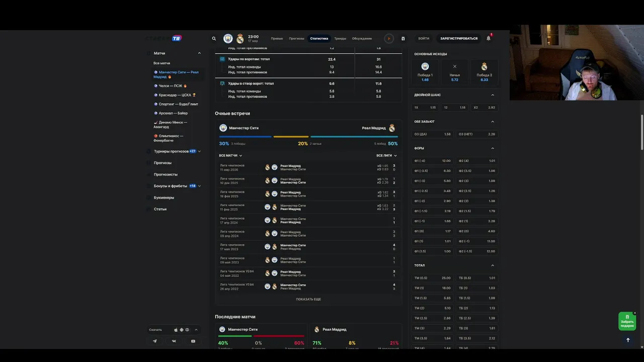Screen dimensions: 644x362
Task: Switch to the Прогнозы tab in header
Action: (x=296, y=39)
